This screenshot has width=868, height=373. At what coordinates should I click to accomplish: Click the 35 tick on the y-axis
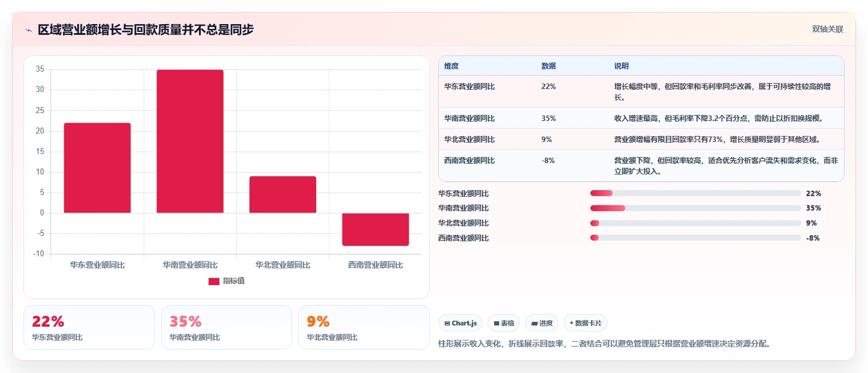click(x=40, y=69)
